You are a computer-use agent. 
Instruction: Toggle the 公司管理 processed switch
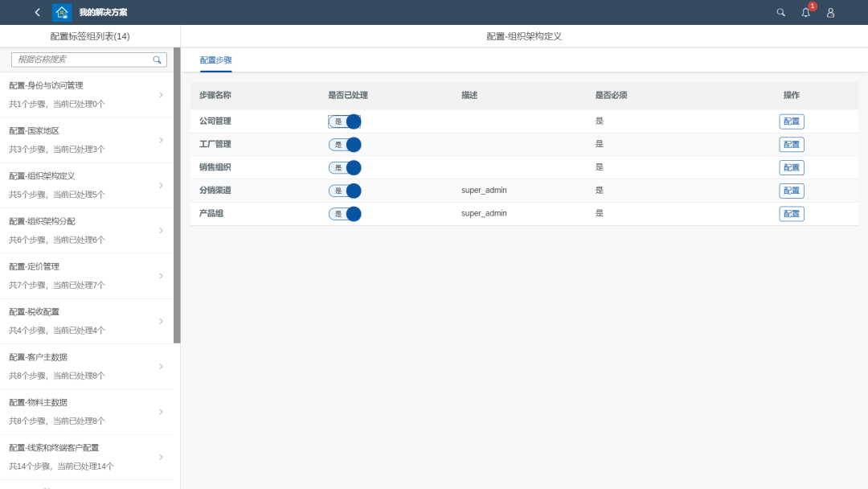click(x=345, y=121)
